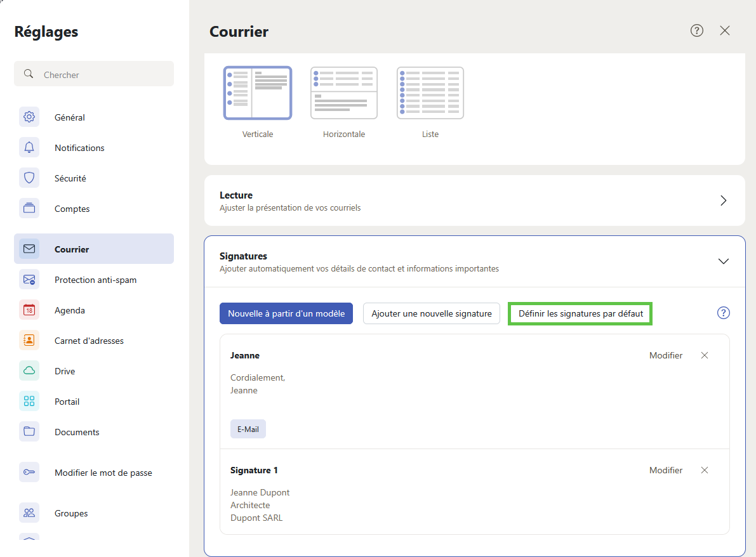Go to Documents settings page
The width and height of the screenshot is (756, 557).
[x=77, y=432]
